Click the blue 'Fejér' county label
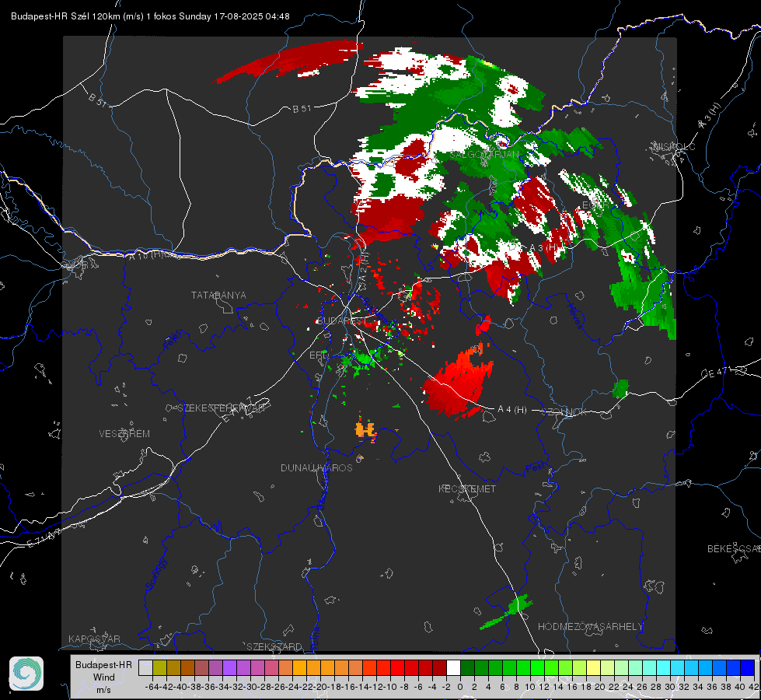This screenshot has width=761, height=700. (x=173, y=341)
